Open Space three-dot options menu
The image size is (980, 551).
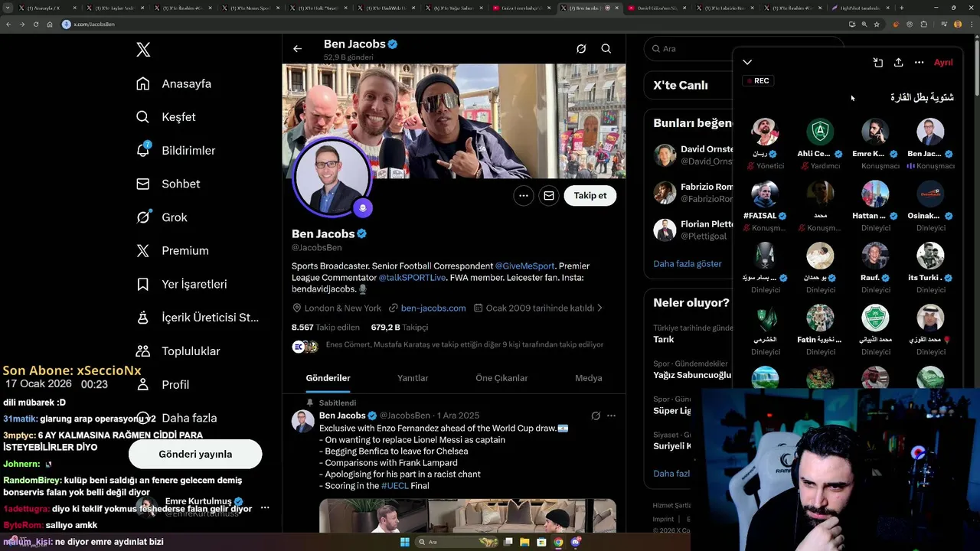[x=920, y=62]
